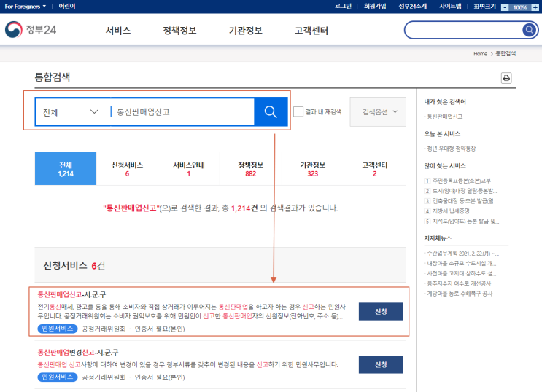Click the blue search button in 통합검색
542x392 pixels.
[271, 111]
